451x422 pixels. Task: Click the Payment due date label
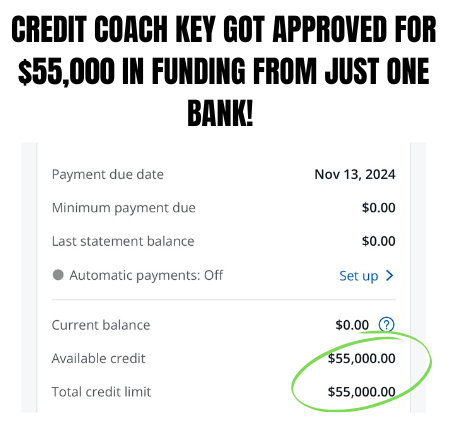click(108, 175)
